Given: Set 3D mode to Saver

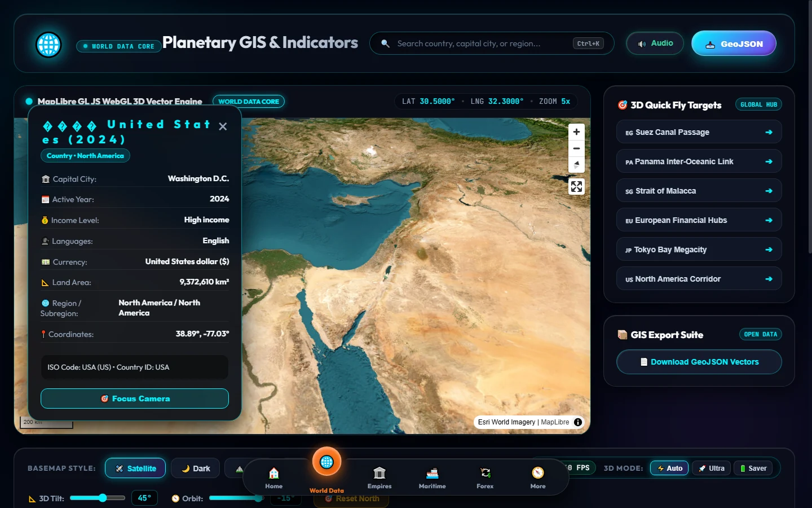Looking at the screenshot, I should tap(753, 468).
